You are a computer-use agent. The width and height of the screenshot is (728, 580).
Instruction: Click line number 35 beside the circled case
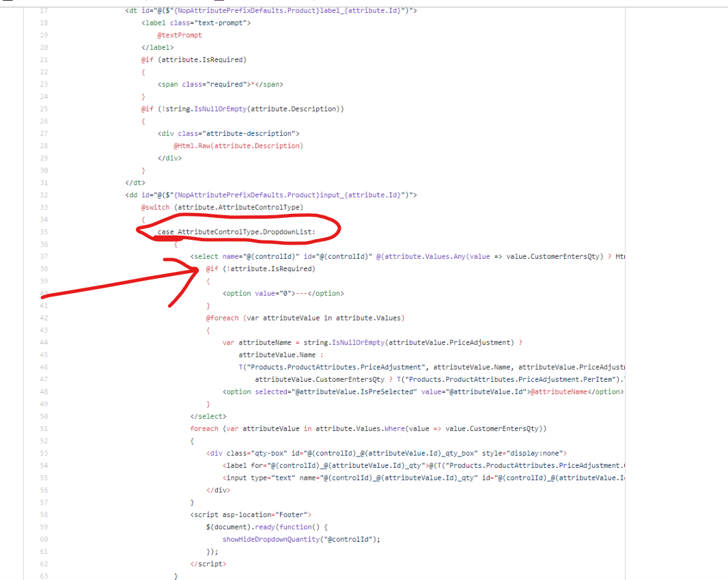[x=43, y=232]
